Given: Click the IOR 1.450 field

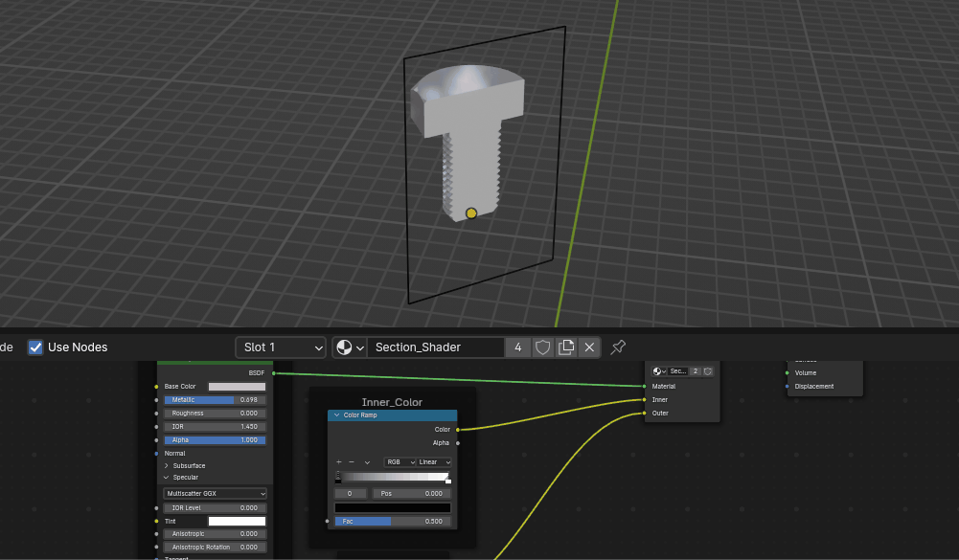Looking at the screenshot, I should click(x=215, y=427).
